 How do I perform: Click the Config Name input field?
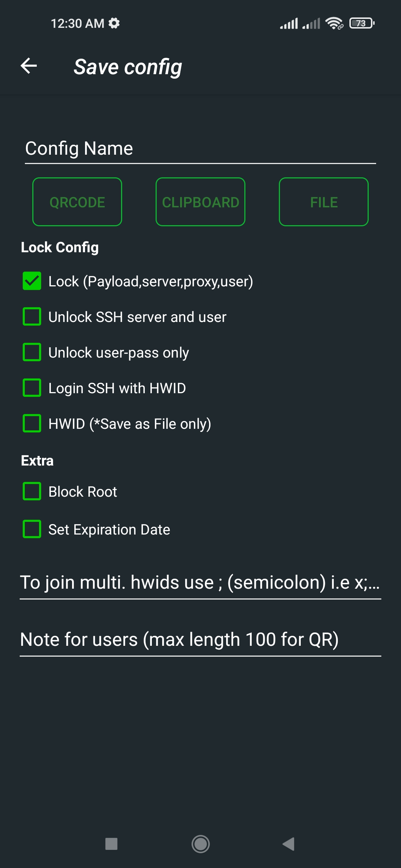[x=200, y=149]
